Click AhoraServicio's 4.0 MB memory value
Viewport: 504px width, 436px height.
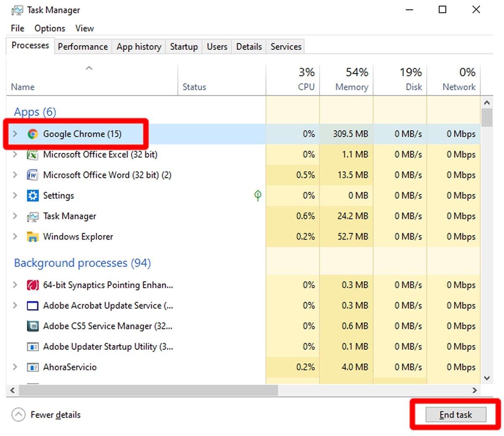(355, 367)
